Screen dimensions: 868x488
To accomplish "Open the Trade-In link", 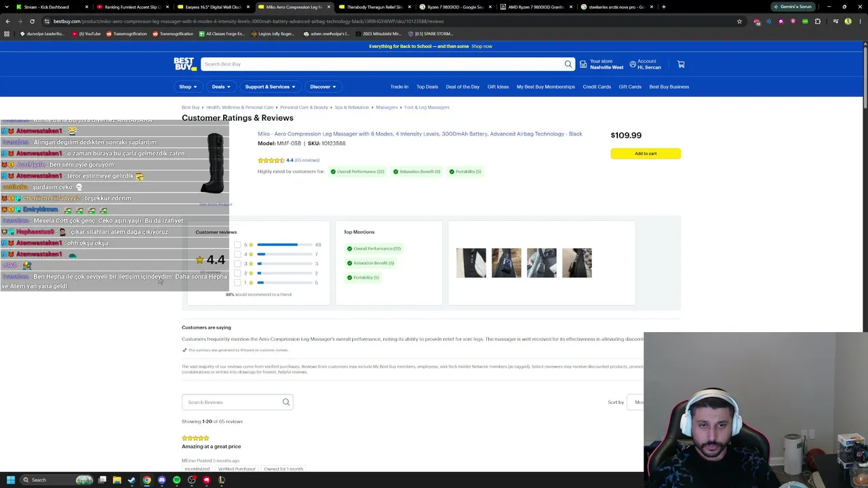I will point(399,87).
